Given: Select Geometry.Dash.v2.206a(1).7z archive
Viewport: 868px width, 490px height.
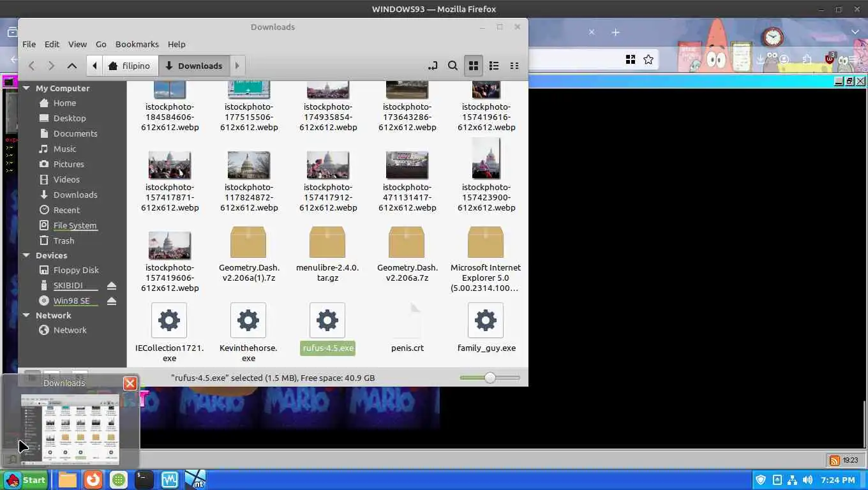Looking at the screenshot, I should click(x=248, y=242).
